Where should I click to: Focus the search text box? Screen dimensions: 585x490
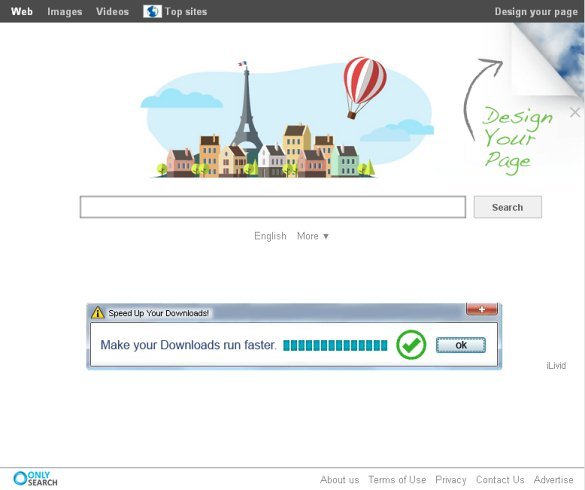point(273,207)
